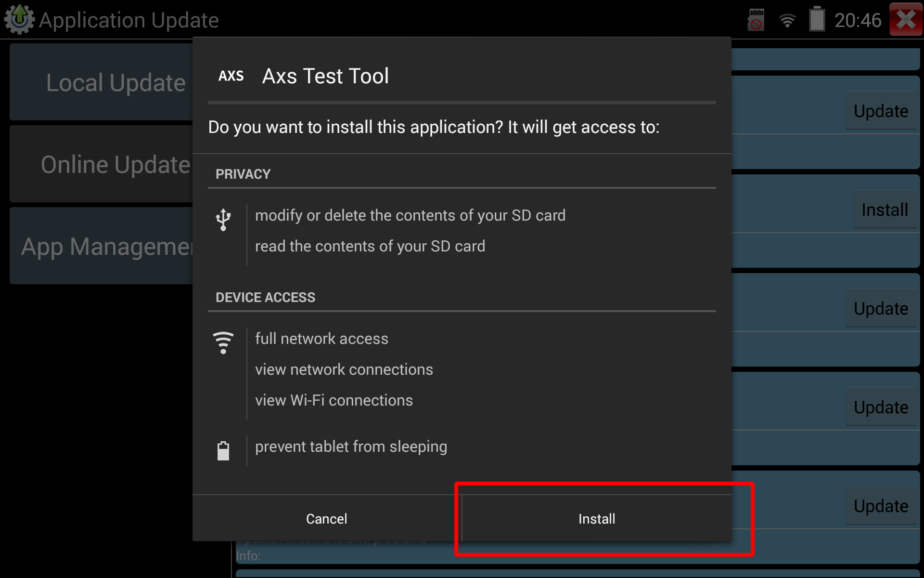Viewport: 924px width, 578px height.
Task: Tap the battery indicator in status bar
Action: point(817,20)
